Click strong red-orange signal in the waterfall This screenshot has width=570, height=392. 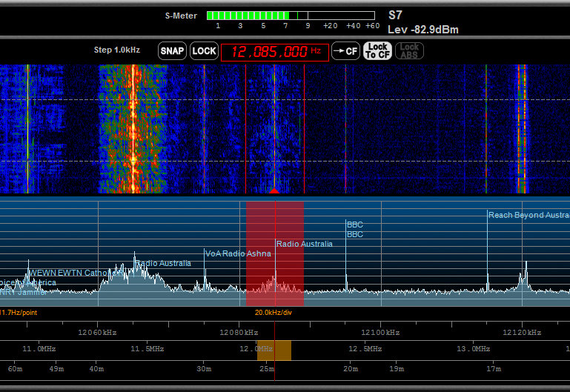point(133,129)
